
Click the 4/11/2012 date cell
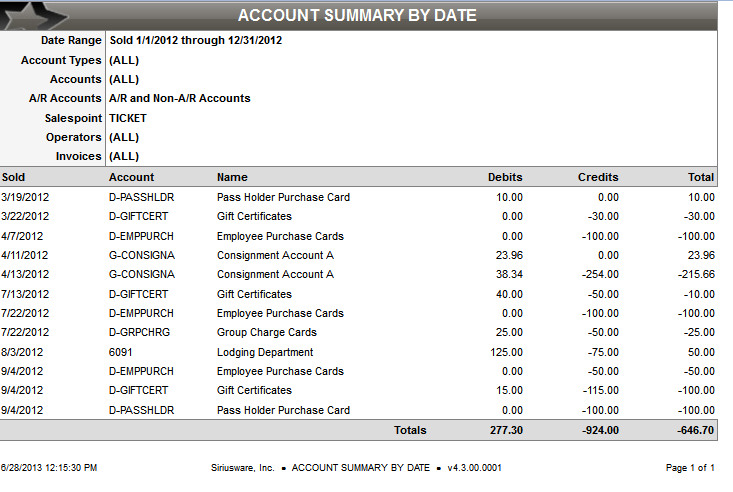[25, 255]
